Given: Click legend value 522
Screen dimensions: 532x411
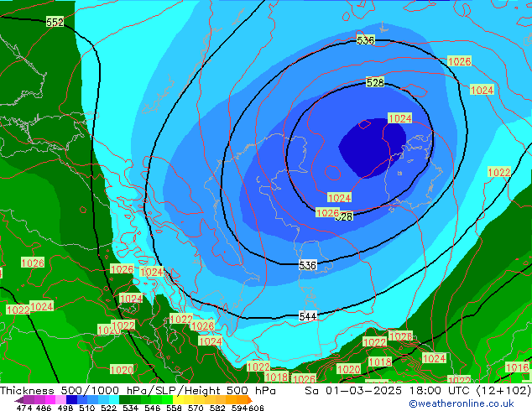Looking at the screenshot, I should pyautogui.click(x=108, y=408).
